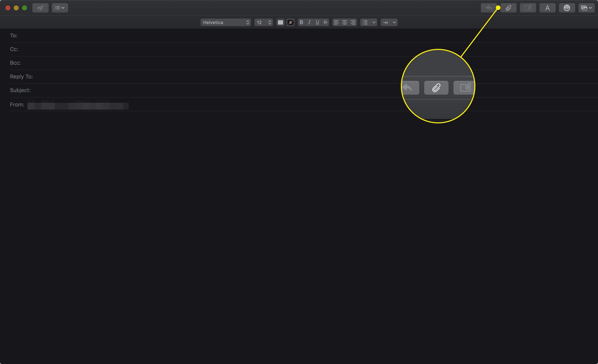The height and width of the screenshot is (364, 598).
Task: Click the Strikethrough formatting button
Action: (326, 22)
